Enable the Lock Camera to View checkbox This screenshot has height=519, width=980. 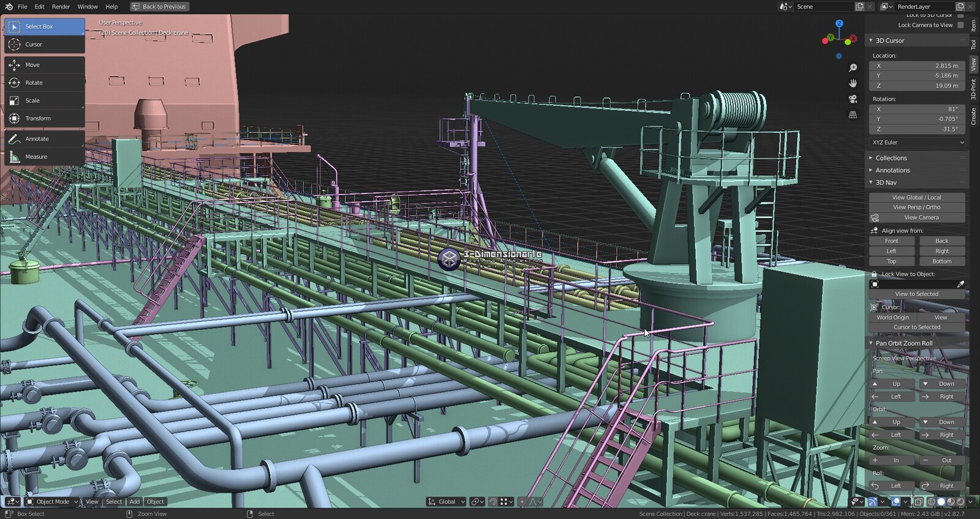coord(960,25)
